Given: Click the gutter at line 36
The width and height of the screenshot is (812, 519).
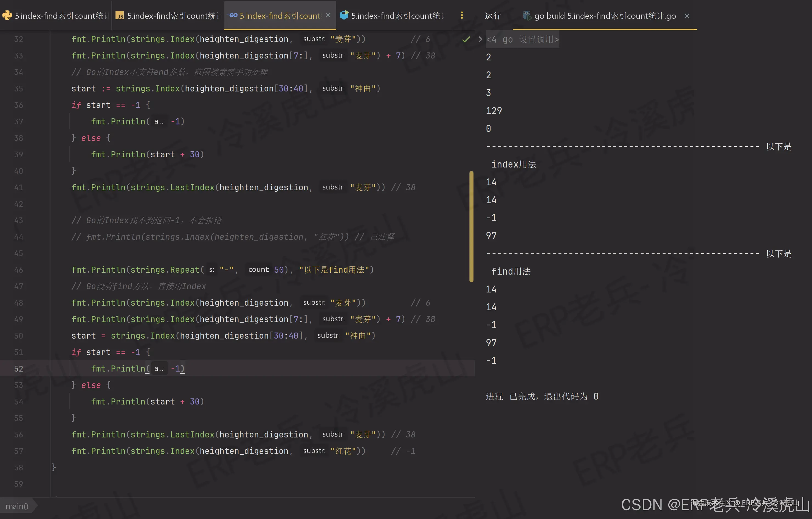Looking at the screenshot, I should (x=19, y=105).
